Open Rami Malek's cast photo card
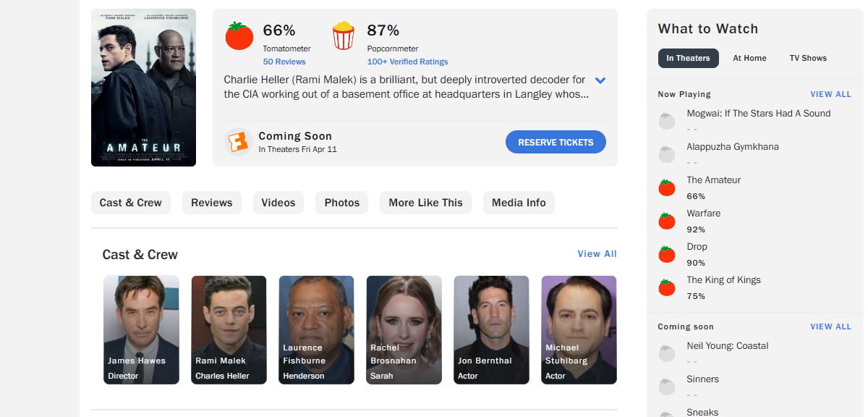 (x=229, y=329)
